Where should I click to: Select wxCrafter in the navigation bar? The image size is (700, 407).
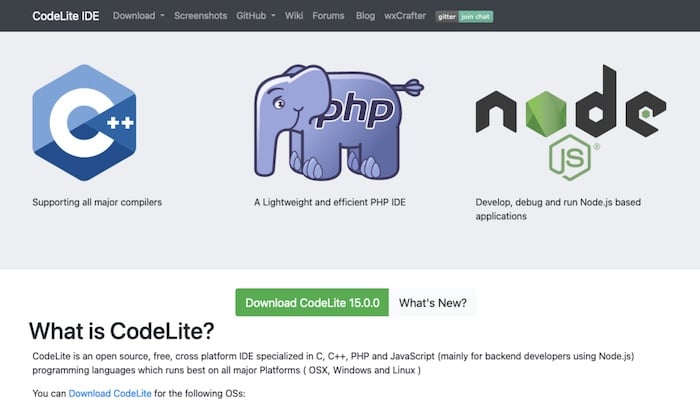406,16
